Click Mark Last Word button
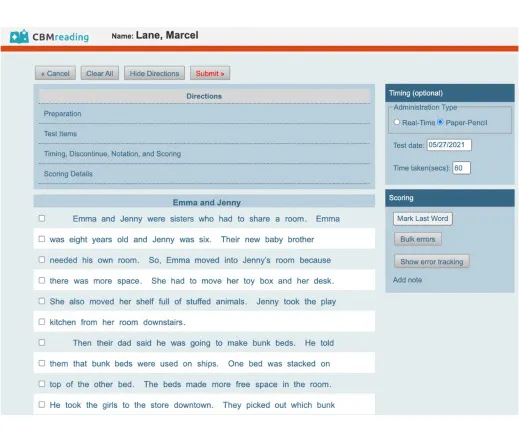Screen dimensions: 519x442 click(x=423, y=219)
